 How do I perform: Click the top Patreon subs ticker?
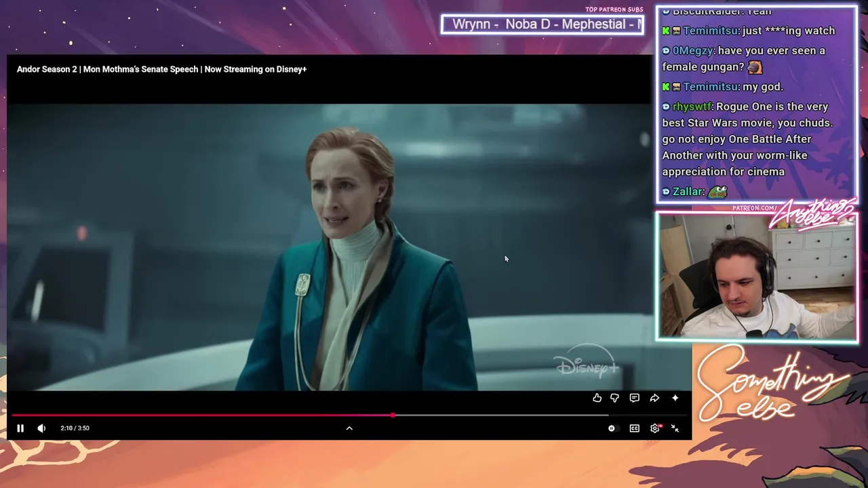tap(542, 24)
